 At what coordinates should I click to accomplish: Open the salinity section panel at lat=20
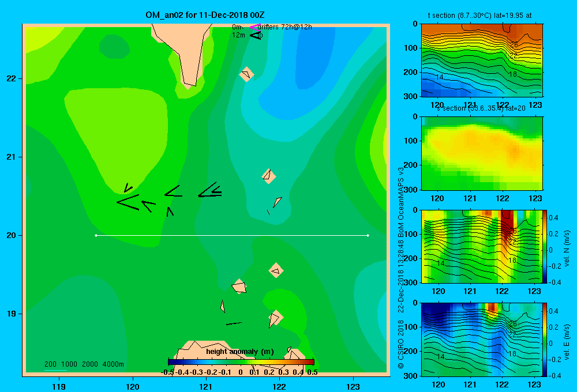[482, 153]
